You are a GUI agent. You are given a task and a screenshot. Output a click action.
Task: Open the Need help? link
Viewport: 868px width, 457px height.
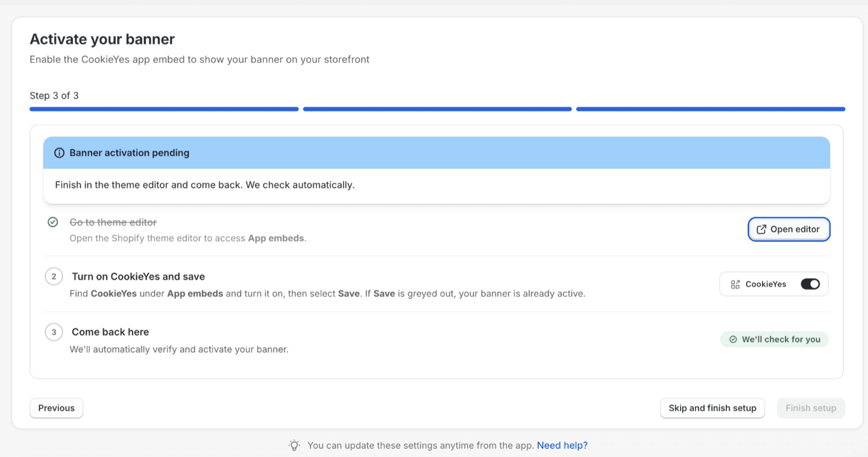tap(562, 446)
